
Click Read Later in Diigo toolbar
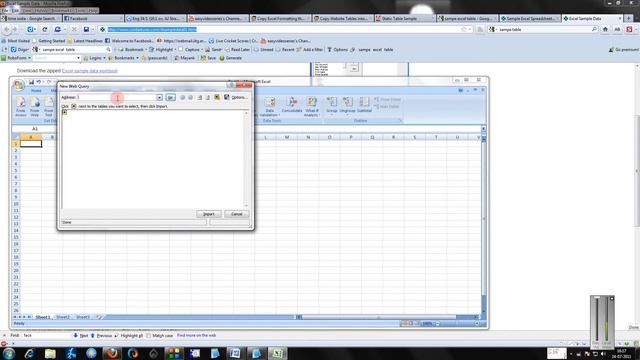pyautogui.click(x=237, y=49)
